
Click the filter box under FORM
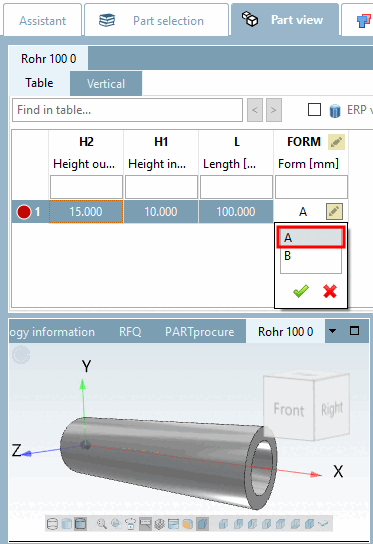[x=311, y=187]
